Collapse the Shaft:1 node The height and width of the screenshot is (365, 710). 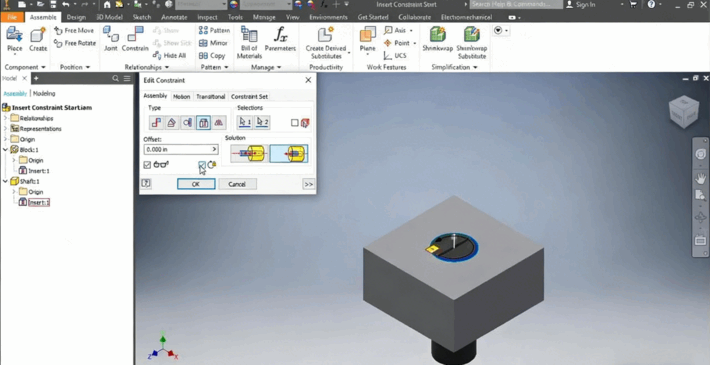pos(5,181)
